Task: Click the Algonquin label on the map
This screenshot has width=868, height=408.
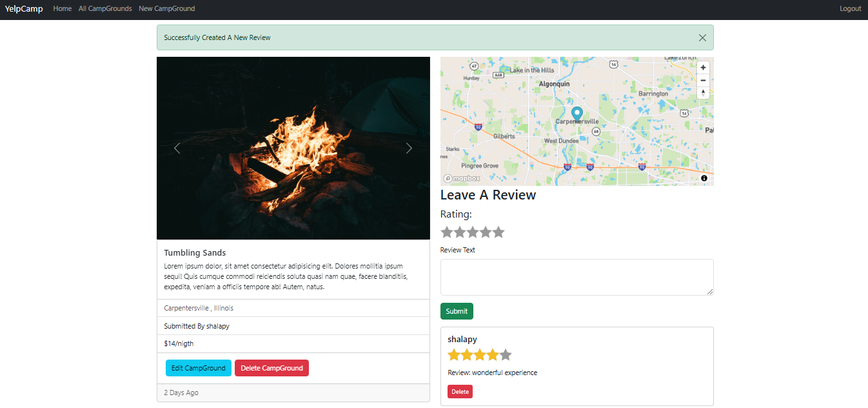Action: (554, 84)
